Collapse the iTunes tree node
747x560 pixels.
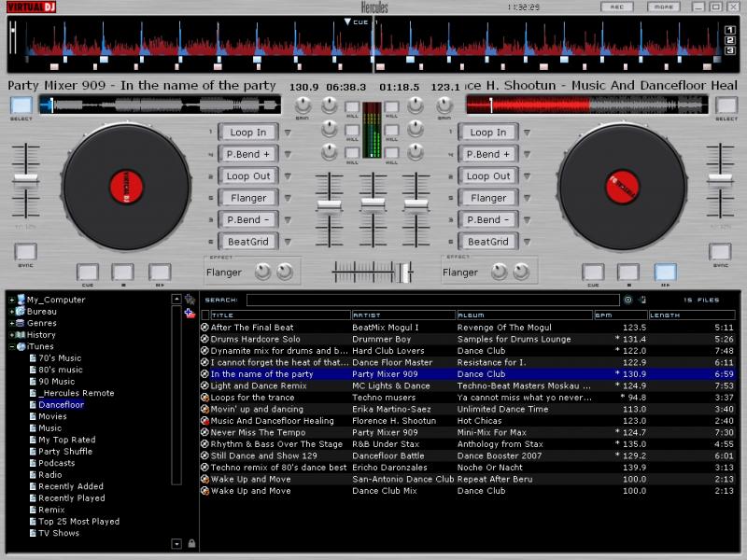click(x=12, y=346)
